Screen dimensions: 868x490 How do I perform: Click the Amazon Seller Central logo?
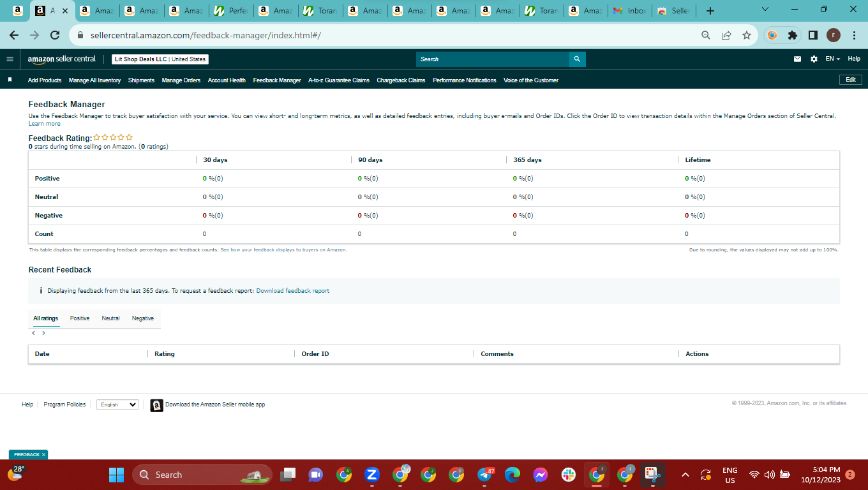(x=62, y=59)
